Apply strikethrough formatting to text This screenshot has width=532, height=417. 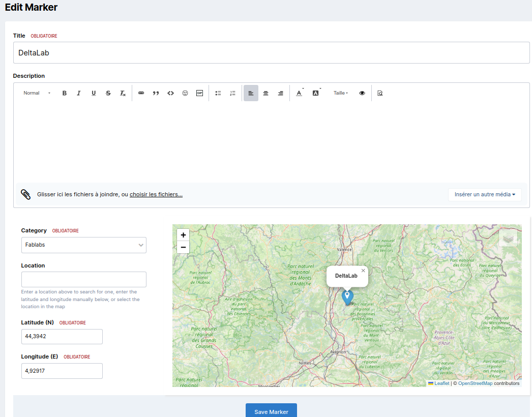coord(108,93)
